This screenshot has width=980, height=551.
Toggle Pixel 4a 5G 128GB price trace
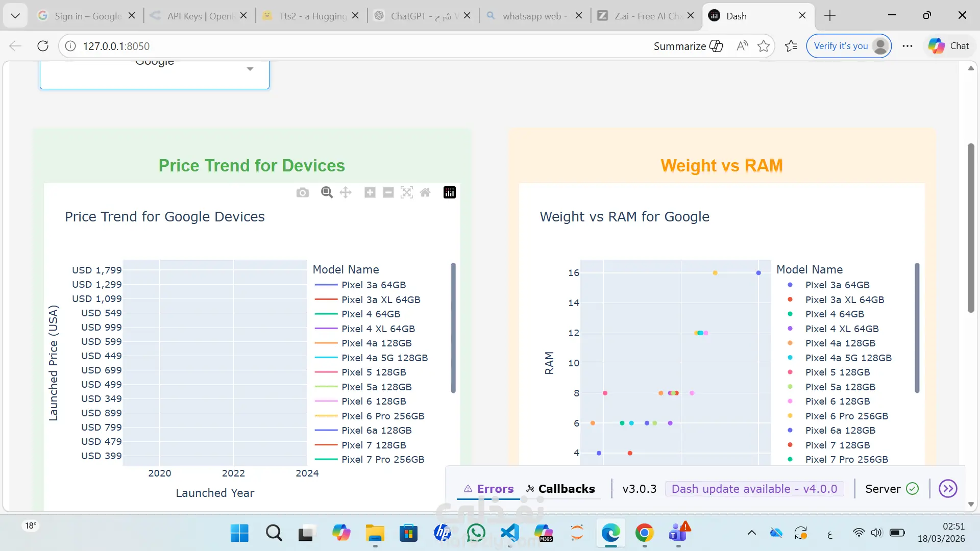coord(384,358)
